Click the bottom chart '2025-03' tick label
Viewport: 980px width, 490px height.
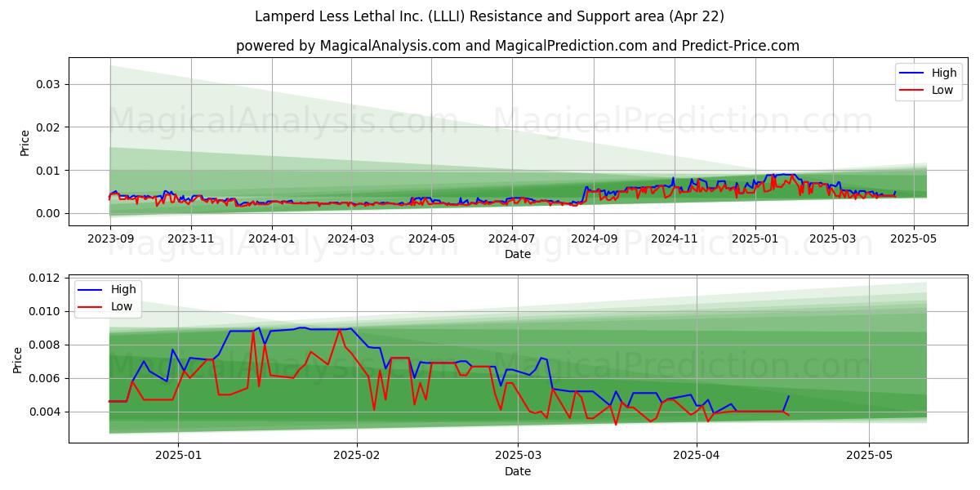coord(519,455)
